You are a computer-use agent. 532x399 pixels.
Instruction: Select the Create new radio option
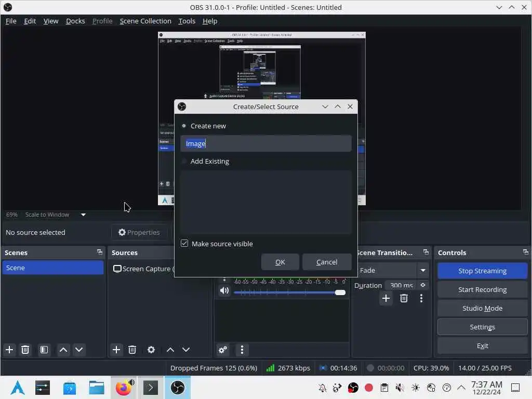[x=184, y=126]
